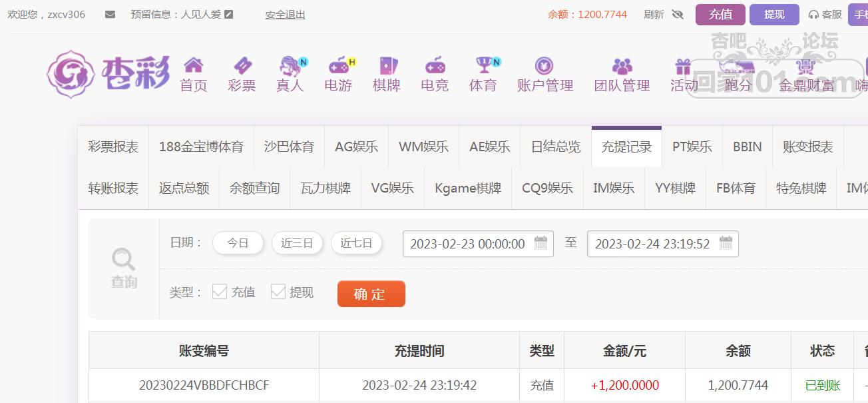Open 电游 game controller icon
The height and width of the screenshot is (403, 868).
click(x=339, y=65)
